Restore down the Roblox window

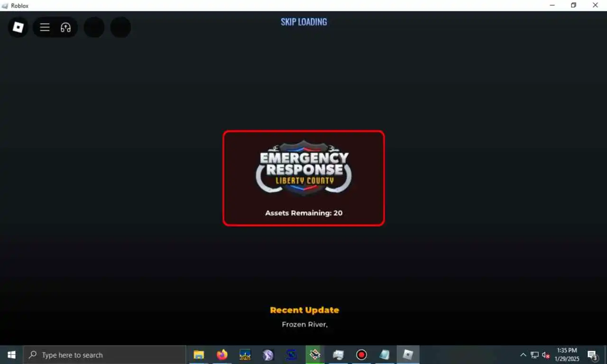coord(574,5)
